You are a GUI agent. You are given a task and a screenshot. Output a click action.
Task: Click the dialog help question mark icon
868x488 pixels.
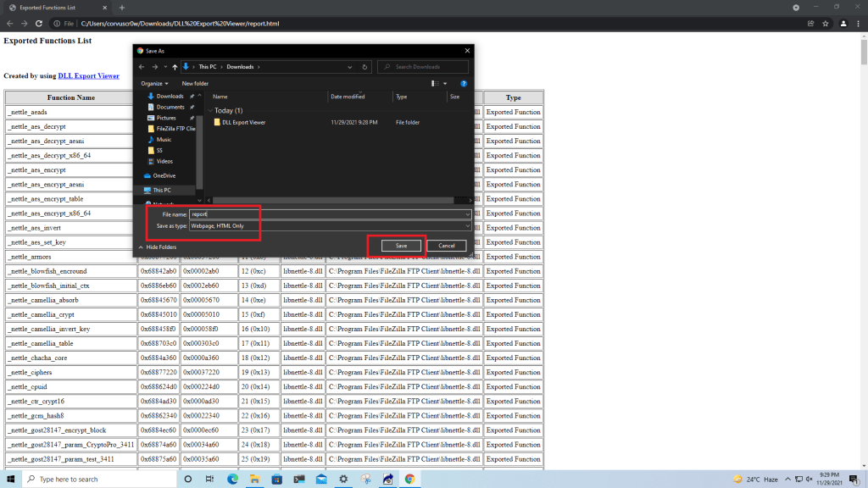point(464,84)
